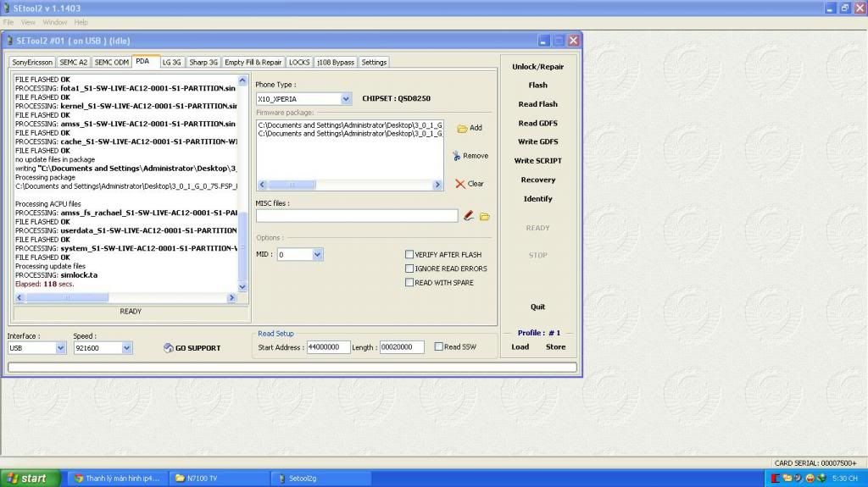Click the Read GDFS button
Screen dimensions: 868x487
[x=537, y=124]
